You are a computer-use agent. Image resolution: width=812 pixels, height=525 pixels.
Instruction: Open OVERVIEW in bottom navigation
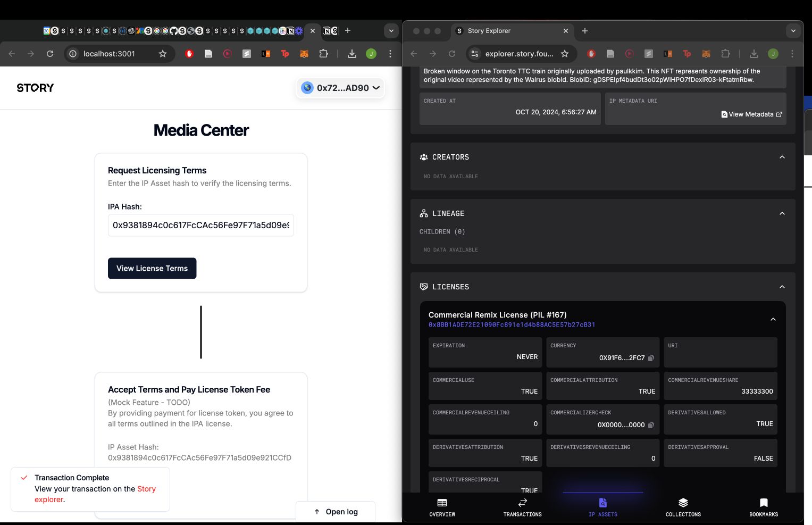[442, 507]
